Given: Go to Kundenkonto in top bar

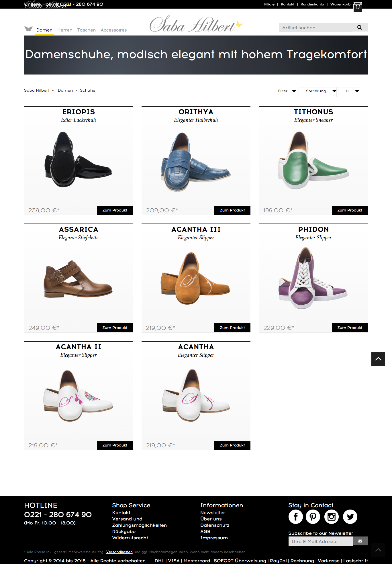Looking at the screenshot, I should click(x=312, y=4).
